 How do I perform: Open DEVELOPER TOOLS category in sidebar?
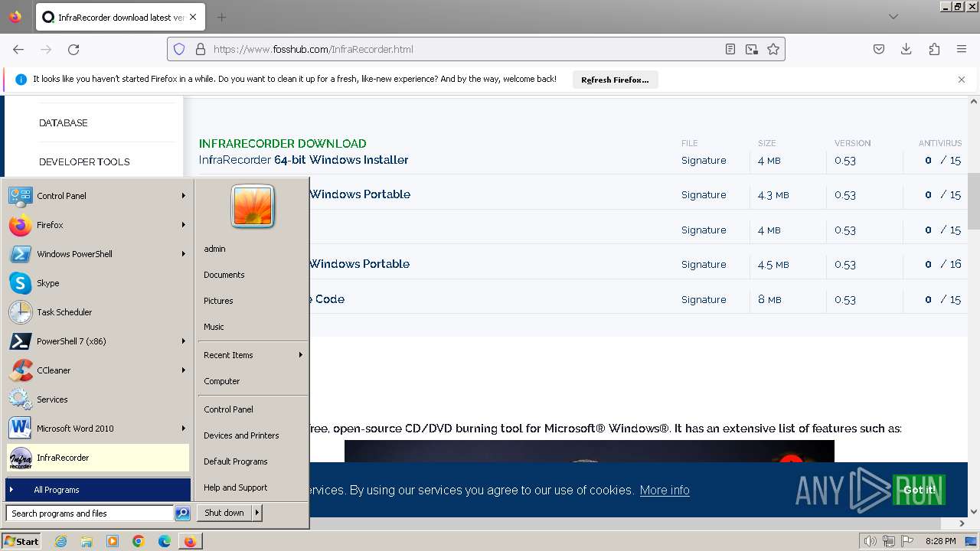(x=84, y=161)
